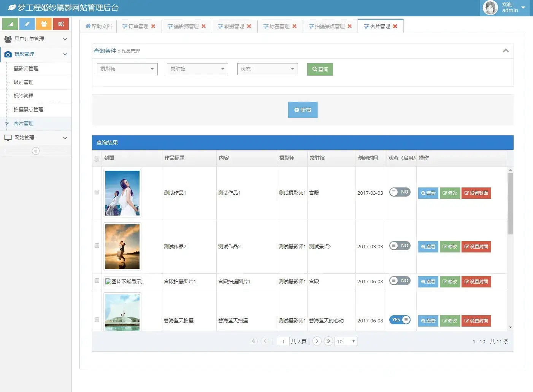Select 标签管理 from the sidebar menu

tap(23, 96)
